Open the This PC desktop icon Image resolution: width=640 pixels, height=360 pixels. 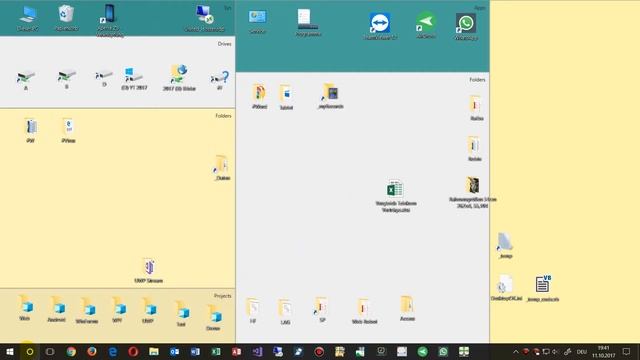coord(28,18)
